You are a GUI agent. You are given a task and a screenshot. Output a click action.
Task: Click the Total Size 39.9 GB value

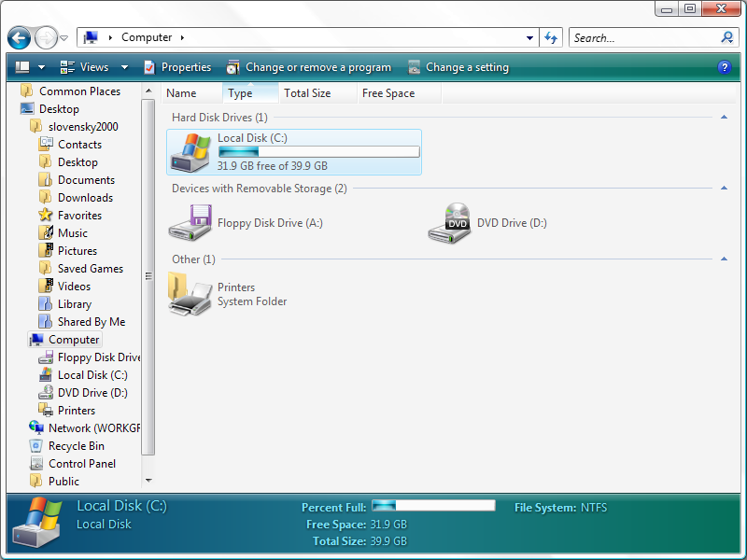388,541
